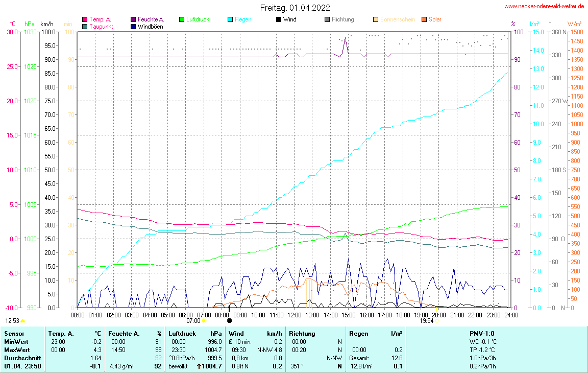Click the cyan Regen legend swatch
The height and width of the screenshot is (373, 588).
point(230,19)
